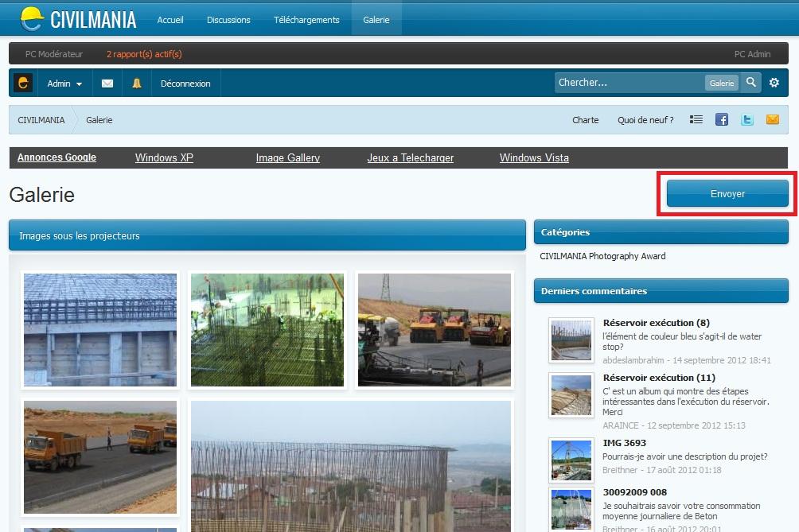This screenshot has width=799, height=532.
Task: Open the notifications bell icon
Action: coord(137,83)
